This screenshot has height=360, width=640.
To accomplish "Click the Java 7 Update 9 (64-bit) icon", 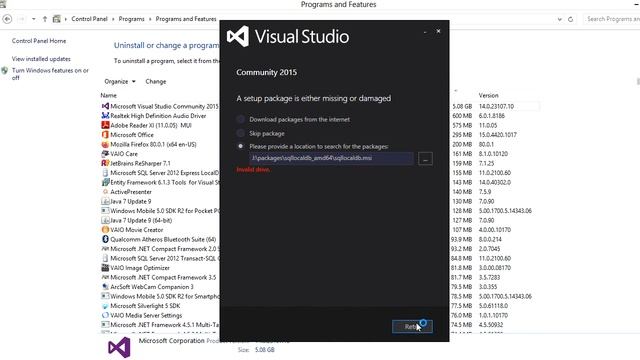I will pyautogui.click(x=105, y=220).
